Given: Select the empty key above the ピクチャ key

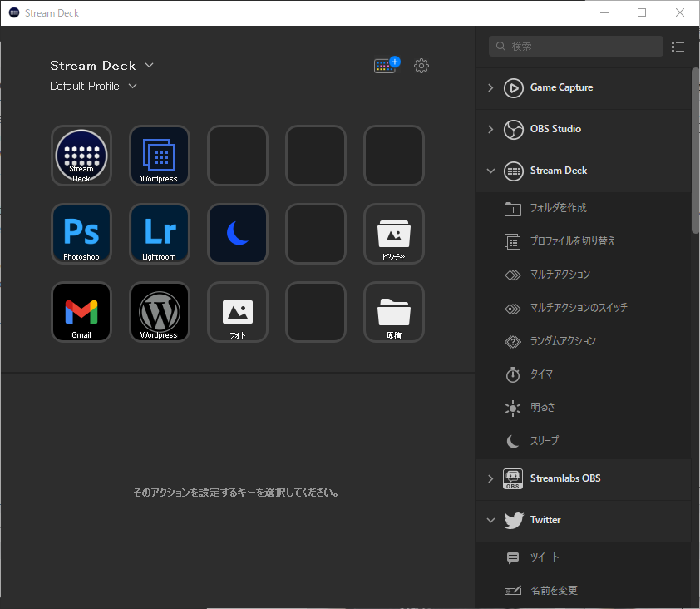Looking at the screenshot, I should [394, 156].
